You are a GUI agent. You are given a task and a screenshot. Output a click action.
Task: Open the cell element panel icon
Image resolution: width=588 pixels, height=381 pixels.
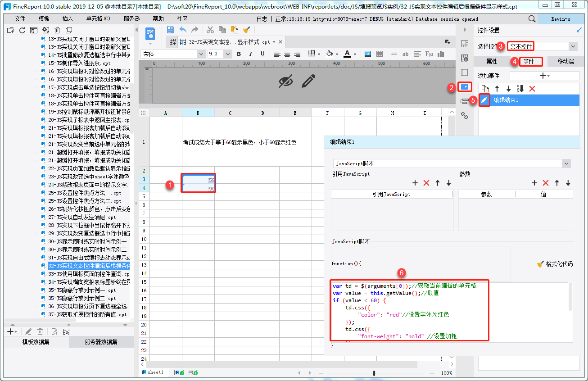(465, 44)
